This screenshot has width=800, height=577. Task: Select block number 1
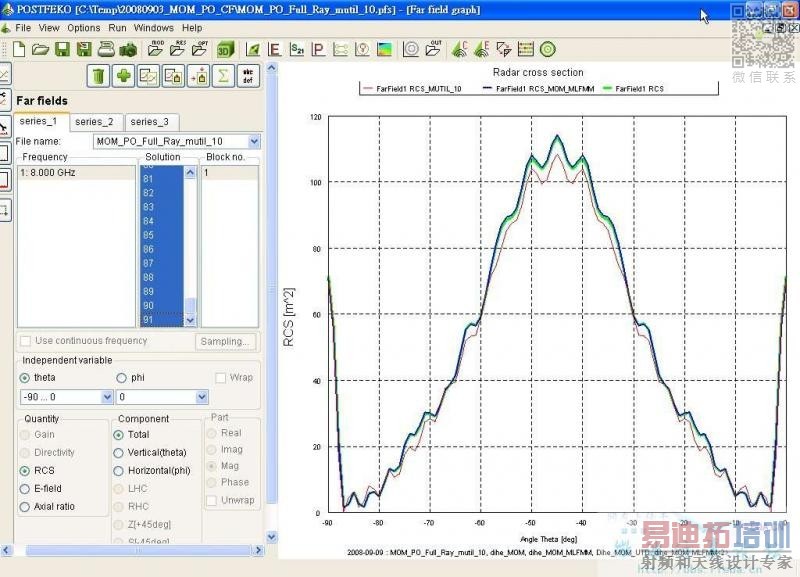click(230, 173)
